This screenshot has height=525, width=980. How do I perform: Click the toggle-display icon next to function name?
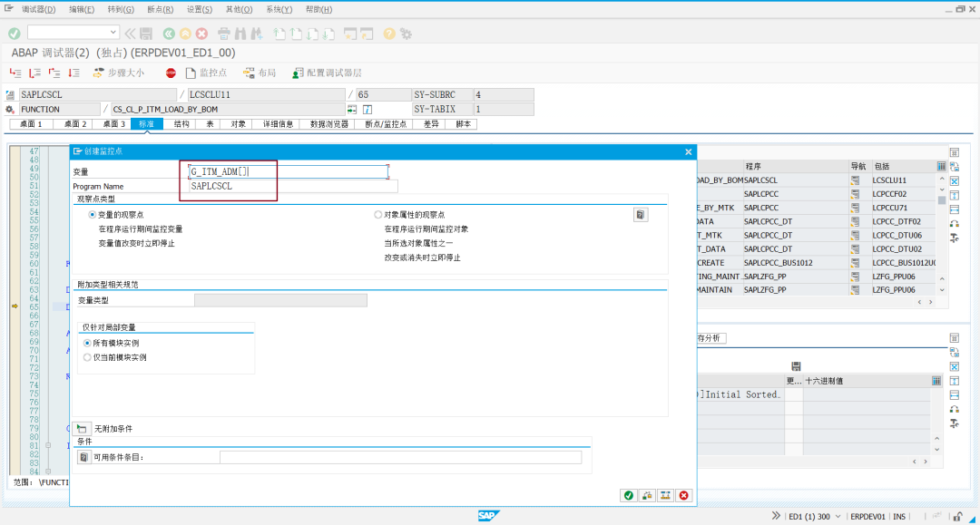352,109
